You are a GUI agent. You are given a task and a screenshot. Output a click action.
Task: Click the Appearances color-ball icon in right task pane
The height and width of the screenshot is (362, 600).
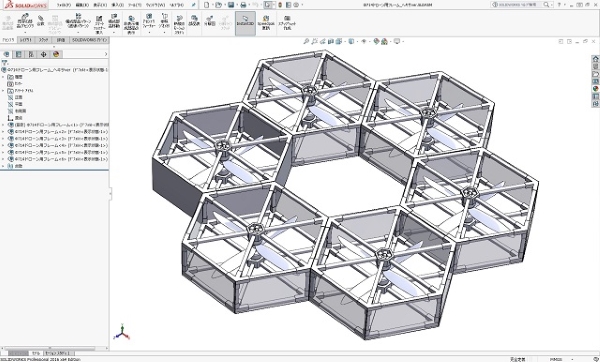pos(595,89)
